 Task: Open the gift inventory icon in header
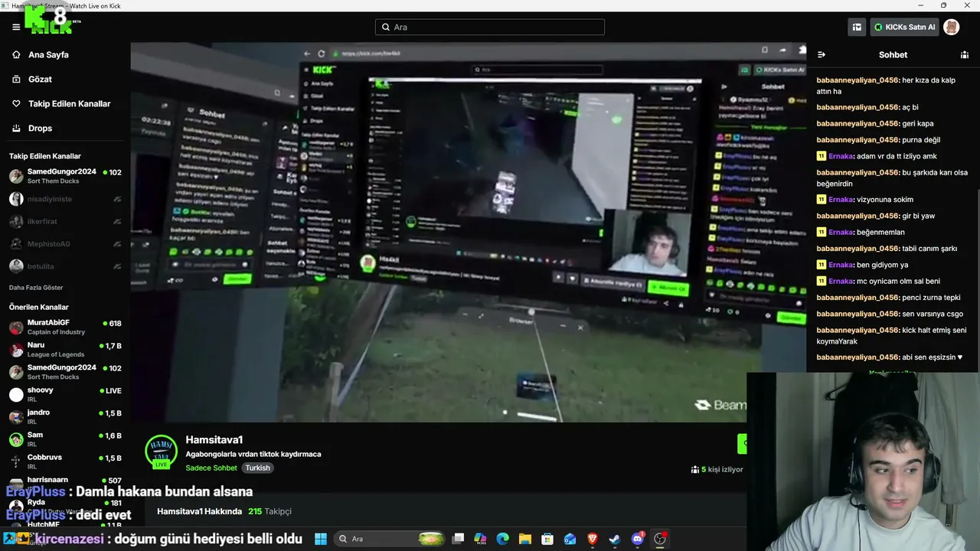[857, 27]
